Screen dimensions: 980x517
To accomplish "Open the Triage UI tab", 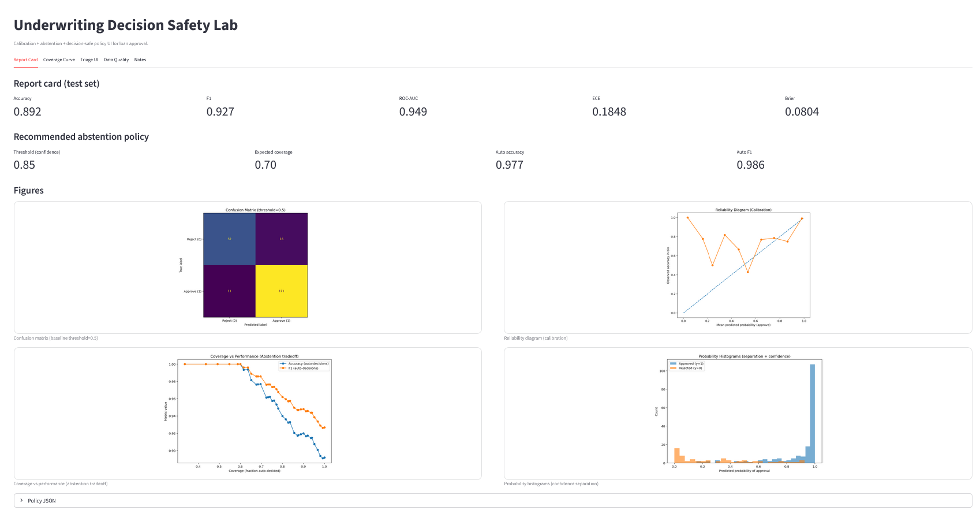I will pos(89,59).
